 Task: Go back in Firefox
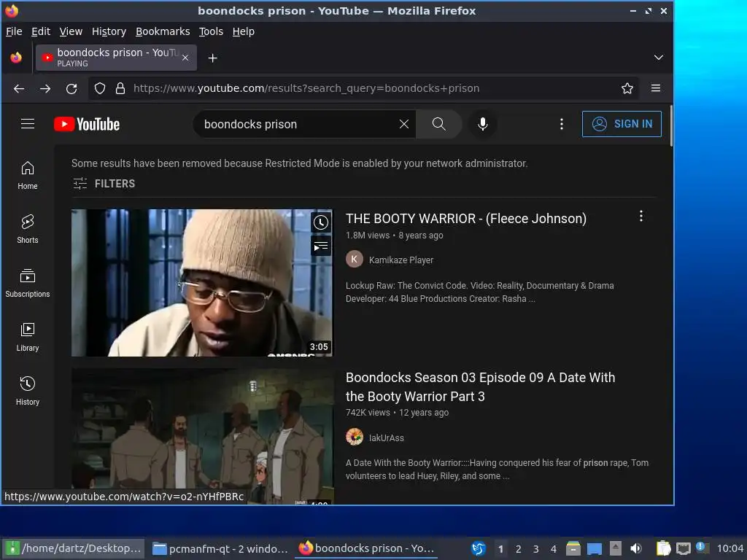19,88
